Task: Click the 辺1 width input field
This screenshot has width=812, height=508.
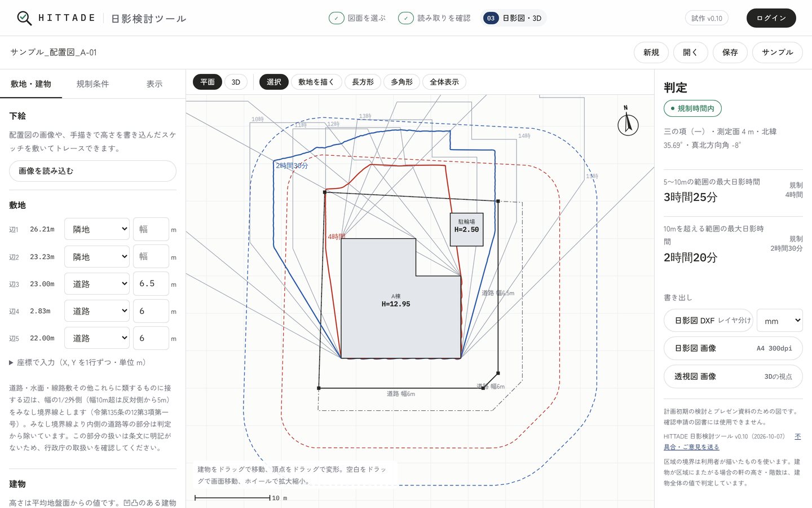Action: 151,229
